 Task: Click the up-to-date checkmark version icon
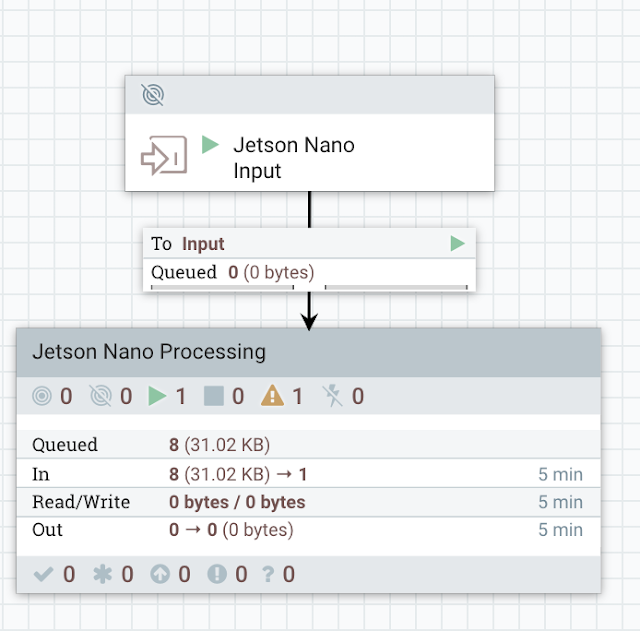click(x=43, y=574)
